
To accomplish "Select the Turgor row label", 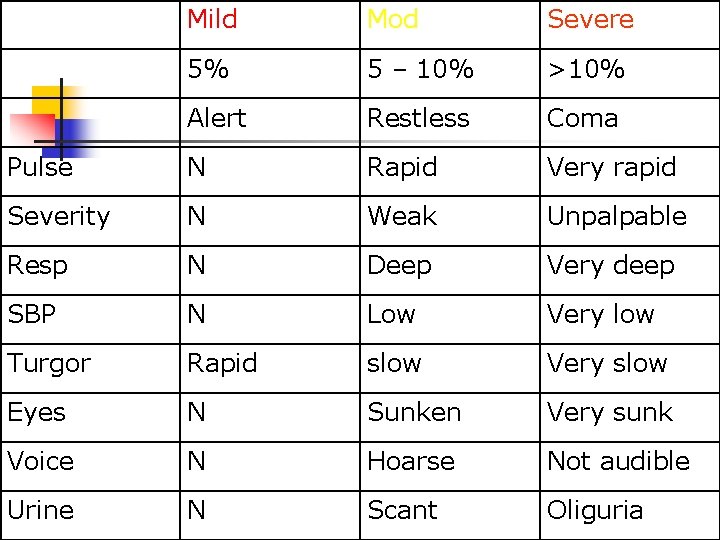I will 49,365.
